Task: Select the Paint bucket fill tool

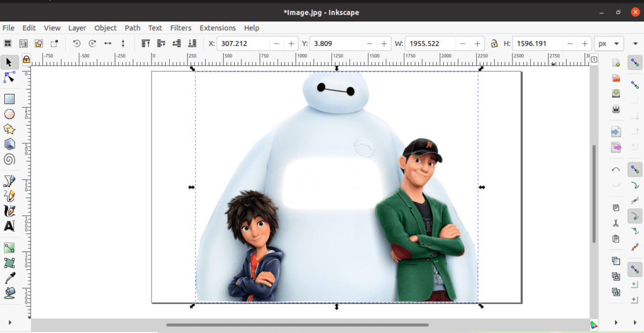Action: [x=9, y=293]
